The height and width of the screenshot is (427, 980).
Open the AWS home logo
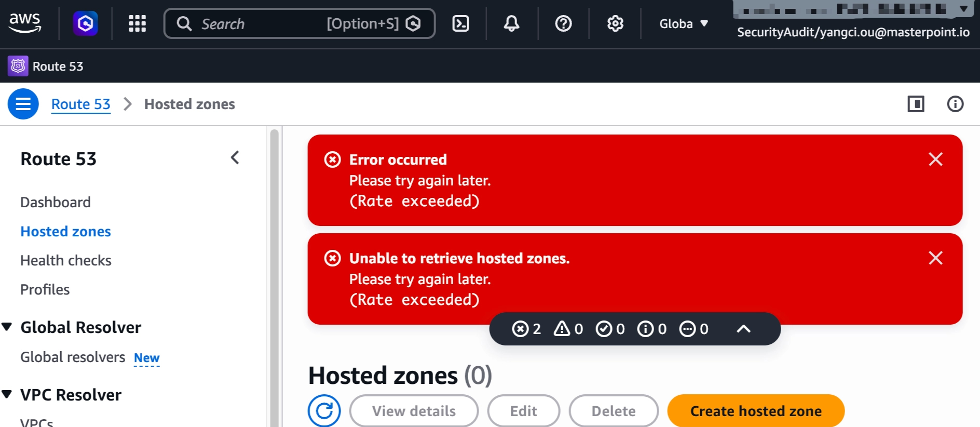[x=25, y=23]
